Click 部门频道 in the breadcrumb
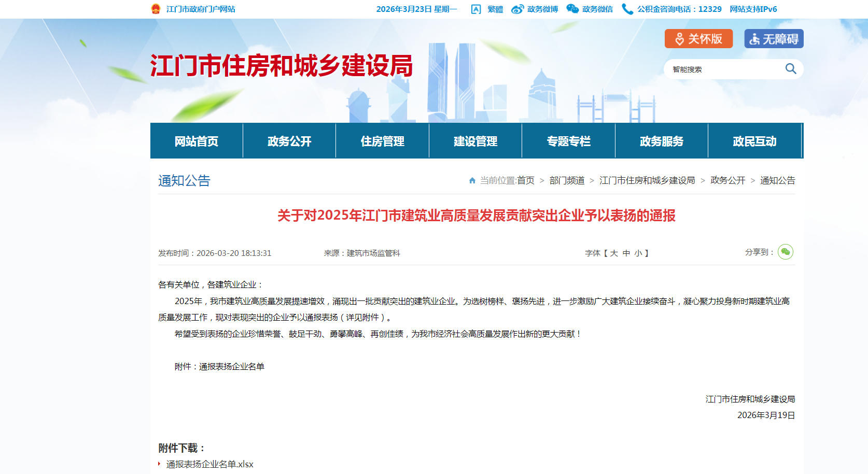 click(567, 180)
